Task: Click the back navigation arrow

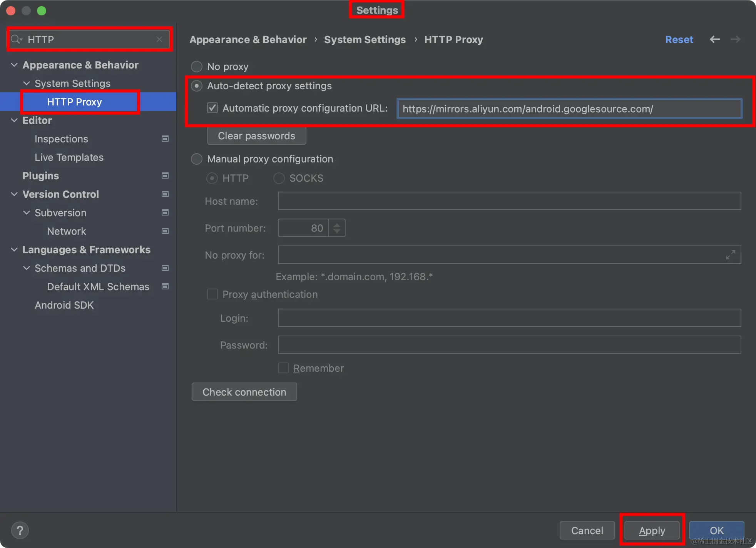Action: [x=714, y=39]
